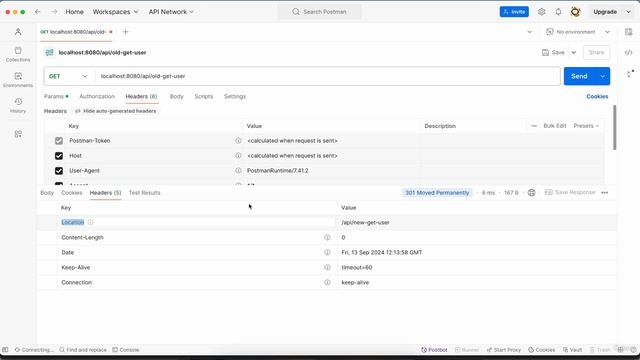The image size is (640, 360).
Task: Open the Presets dropdown
Action: 586,126
